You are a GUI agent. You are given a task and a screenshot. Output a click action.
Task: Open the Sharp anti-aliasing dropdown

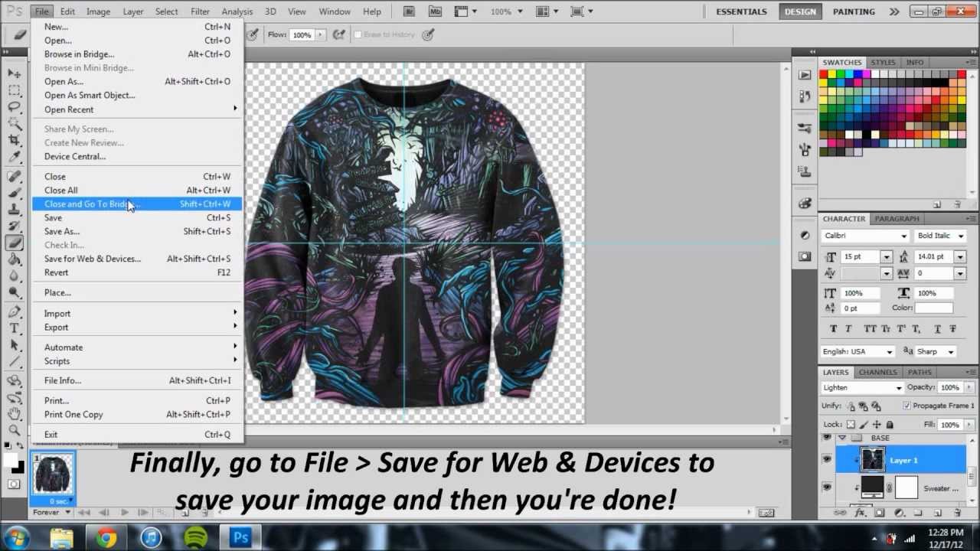951,352
